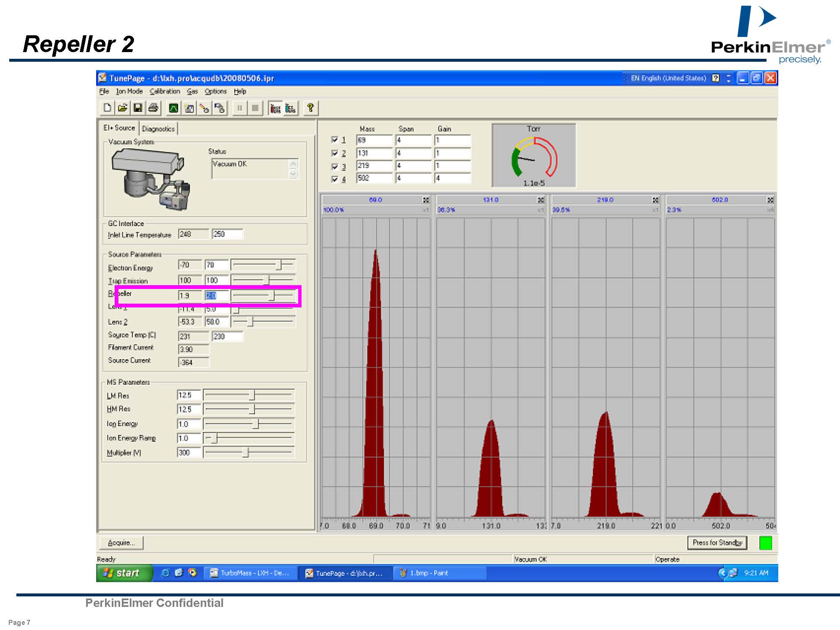Click the Inlet Line Temperature setpoint field
840x630 pixels.
tap(227, 234)
